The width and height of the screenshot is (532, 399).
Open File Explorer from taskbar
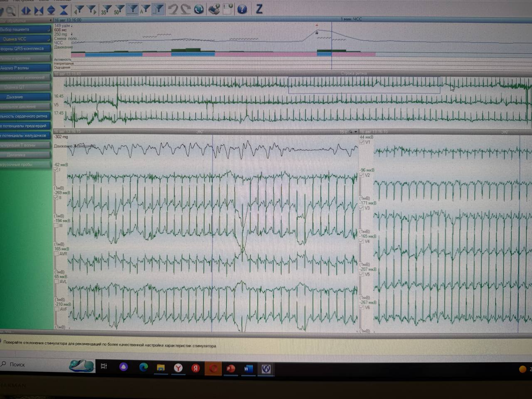[161, 367]
